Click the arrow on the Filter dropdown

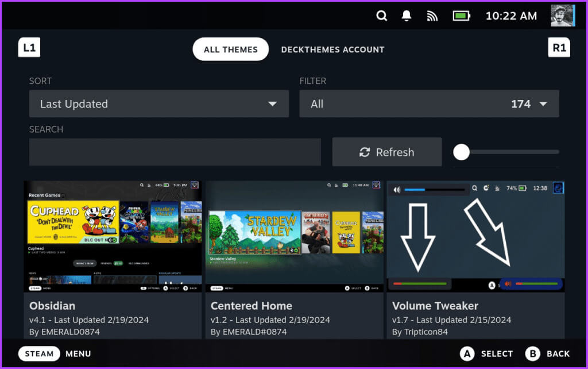(x=543, y=104)
